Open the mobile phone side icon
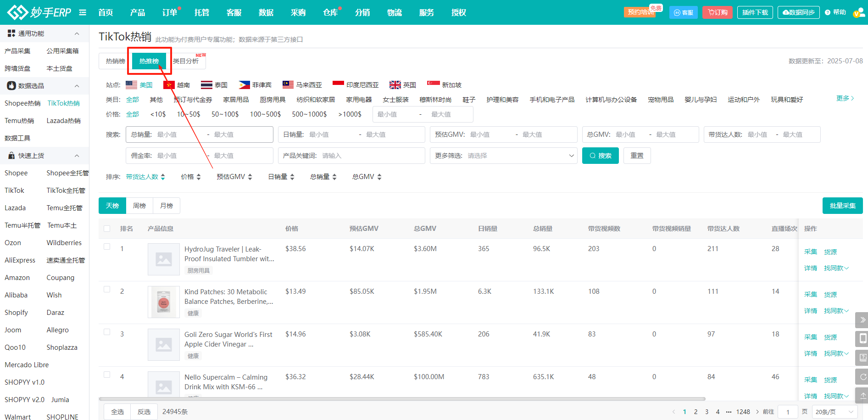This screenshot has width=868, height=420. (x=862, y=339)
